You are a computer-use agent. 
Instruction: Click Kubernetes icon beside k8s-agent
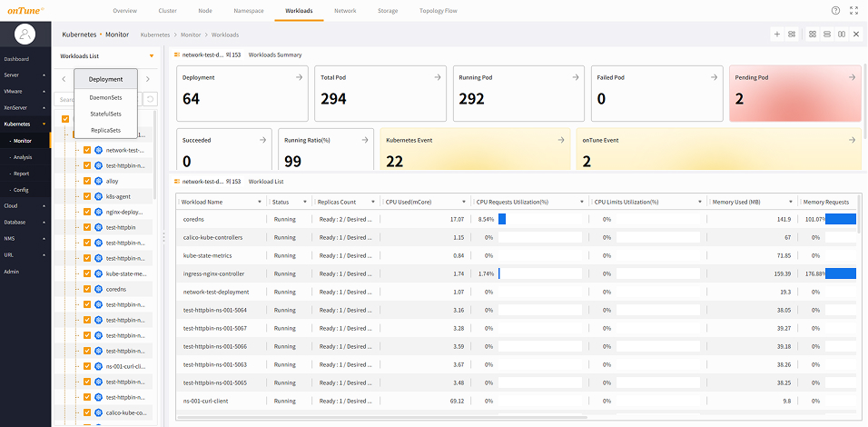(99, 196)
